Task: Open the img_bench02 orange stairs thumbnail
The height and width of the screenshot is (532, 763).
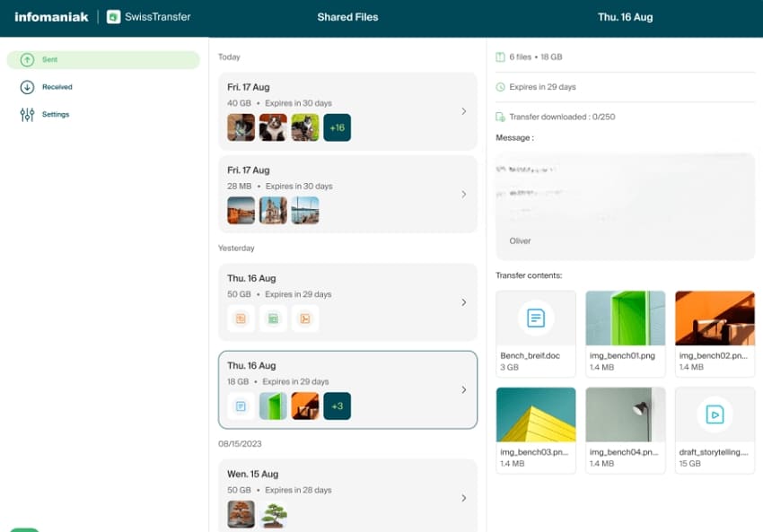Action: tap(715, 318)
